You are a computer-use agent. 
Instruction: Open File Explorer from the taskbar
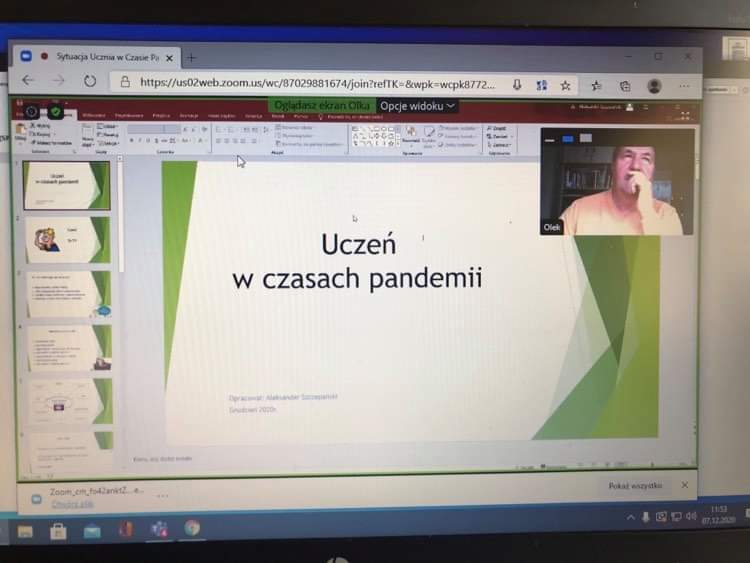click(x=25, y=531)
